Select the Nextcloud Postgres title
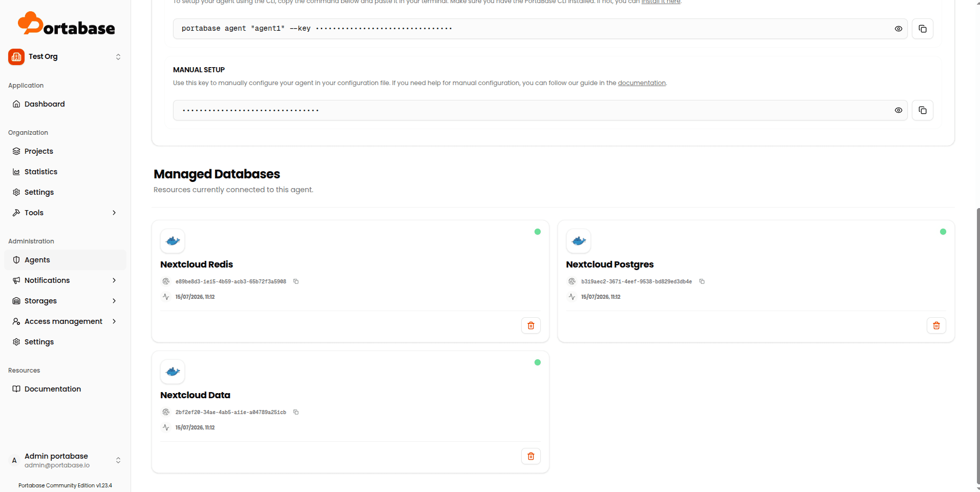The height and width of the screenshot is (492, 980). pyautogui.click(x=610, y=264)
